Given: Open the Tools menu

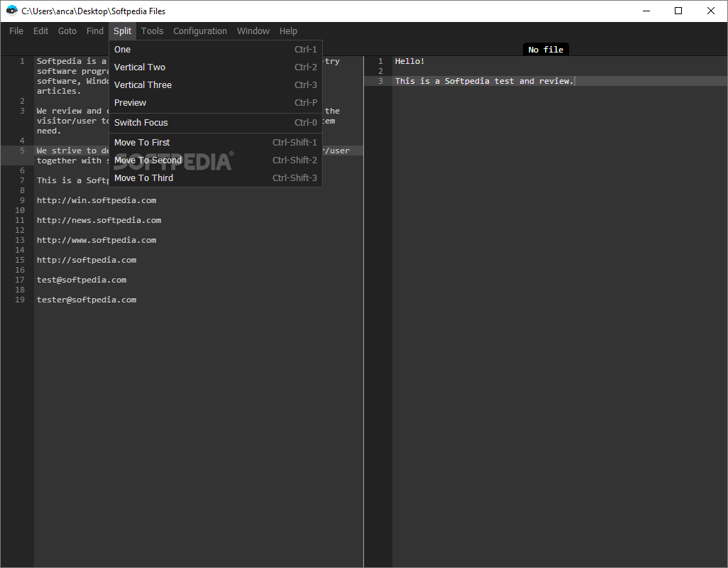Looking at the screenshot, I should 153,31.
